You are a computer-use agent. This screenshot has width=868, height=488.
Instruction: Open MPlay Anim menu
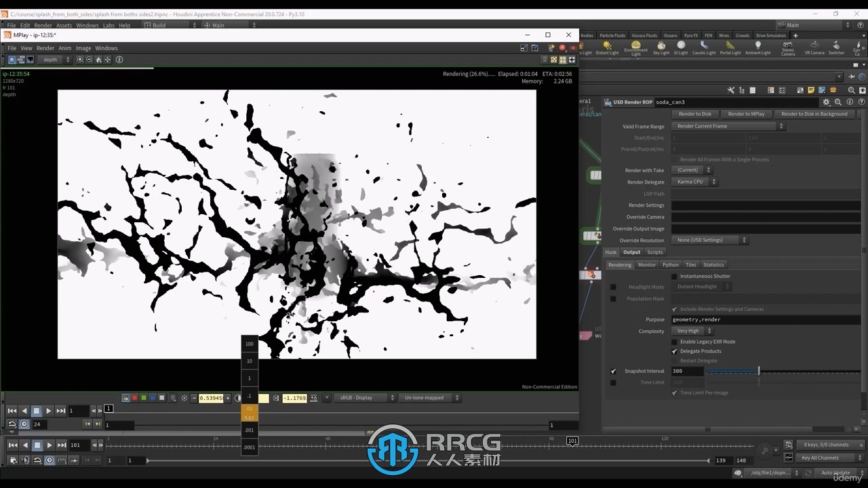pyautogui.click(x=64, y=48)
